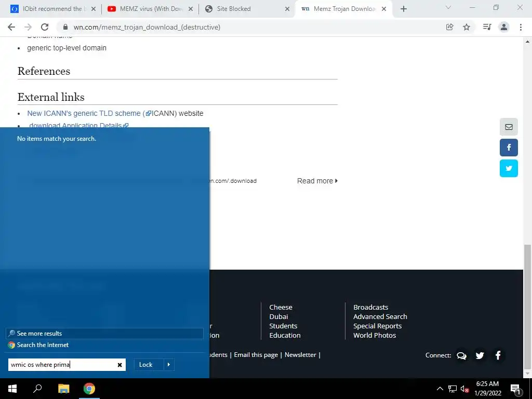This screenshot has width=532, height=399.
Task: Open Dubai footer link
Action: coord(278,316)
